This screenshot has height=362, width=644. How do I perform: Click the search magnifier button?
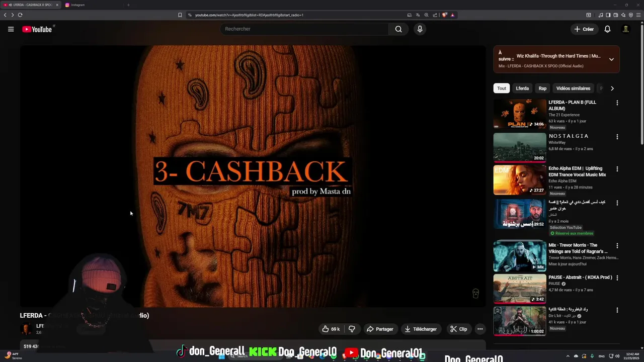[x=398, y=29]
